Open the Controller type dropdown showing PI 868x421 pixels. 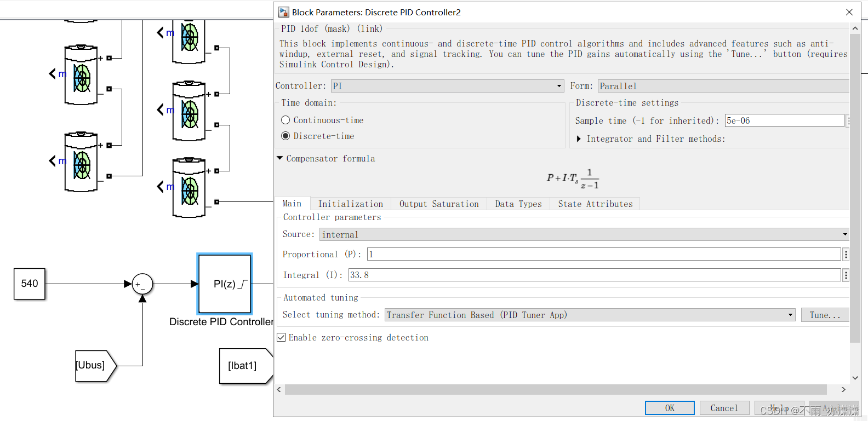coord(447,86)
